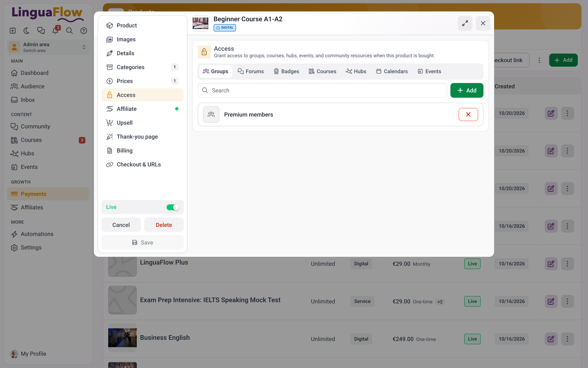The image size is (588, 368).
Task: Click the Products page Add button
Action: tap(563, 60)
